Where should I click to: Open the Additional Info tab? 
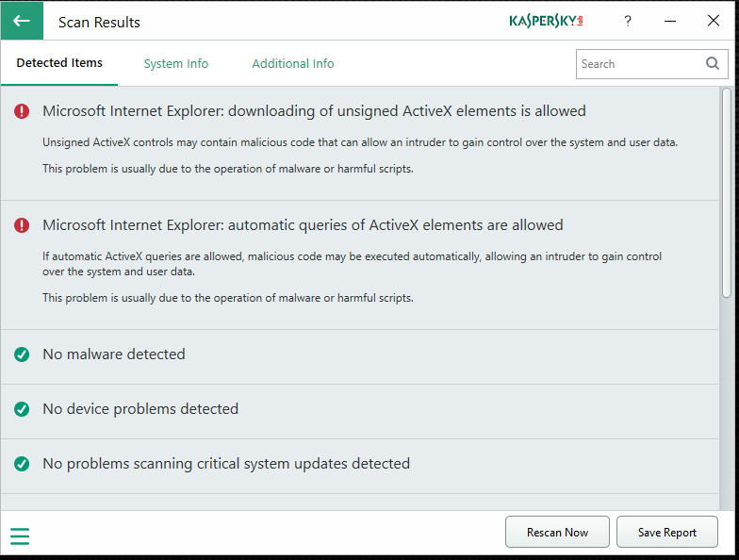click(292, 64)
